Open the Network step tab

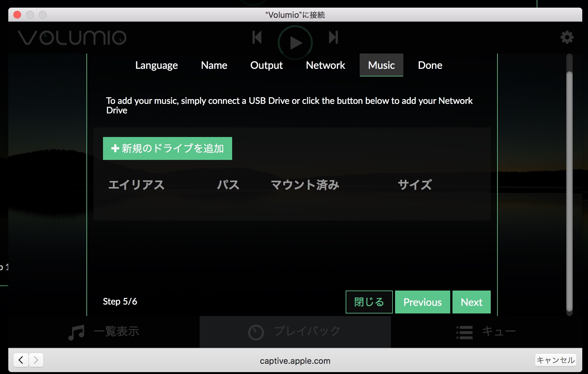(325, 65)
